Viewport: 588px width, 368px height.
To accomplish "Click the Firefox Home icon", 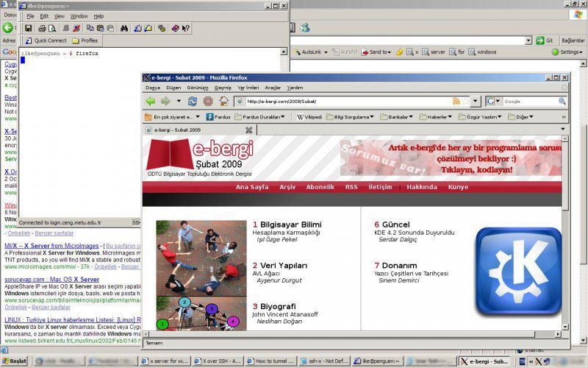I will [223, 101].
